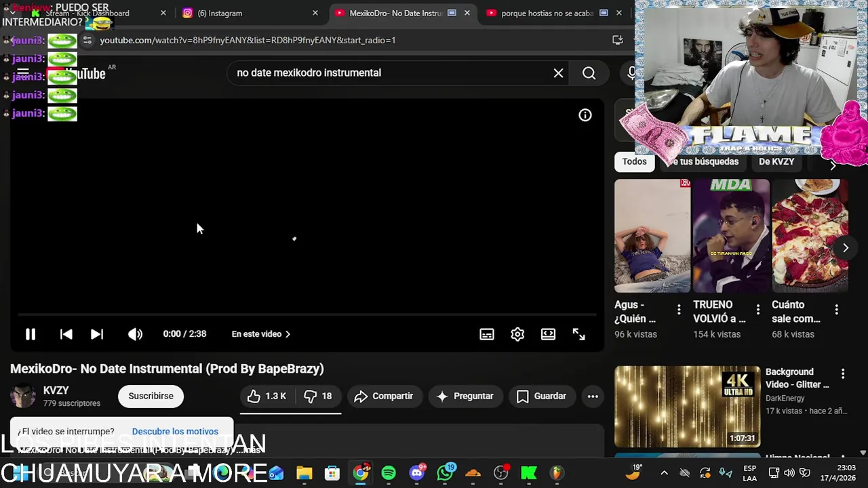This screenshot has height=488, width=868.
Task: Open File Explorer from the taskbar
Action: [304, 473]
